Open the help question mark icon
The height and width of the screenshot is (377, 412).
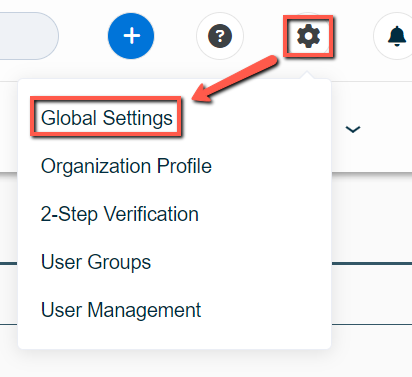point(220,36)
